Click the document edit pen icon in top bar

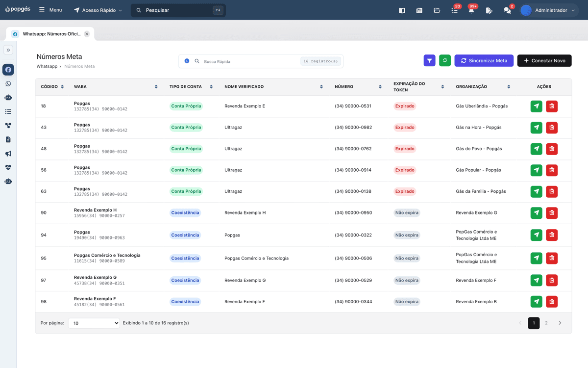click(x=489, y=10)
